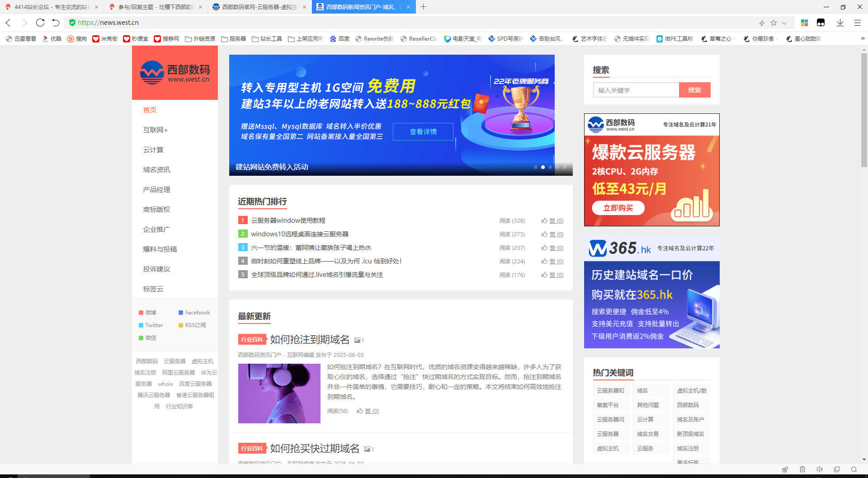Select 首页 in the left navigation
Viewport: 868px width, 478px height.
coord(150,110)
